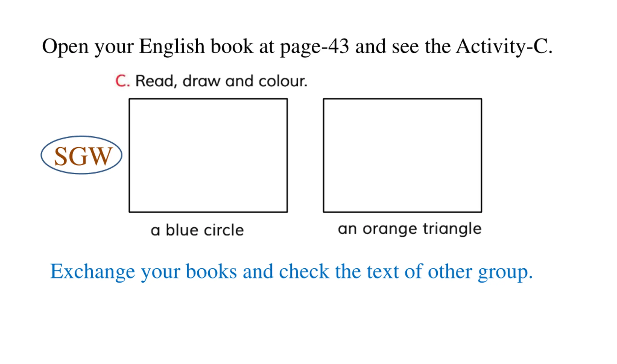Click the blue 'Exchange your books' sentence

(x=291, y=272)
